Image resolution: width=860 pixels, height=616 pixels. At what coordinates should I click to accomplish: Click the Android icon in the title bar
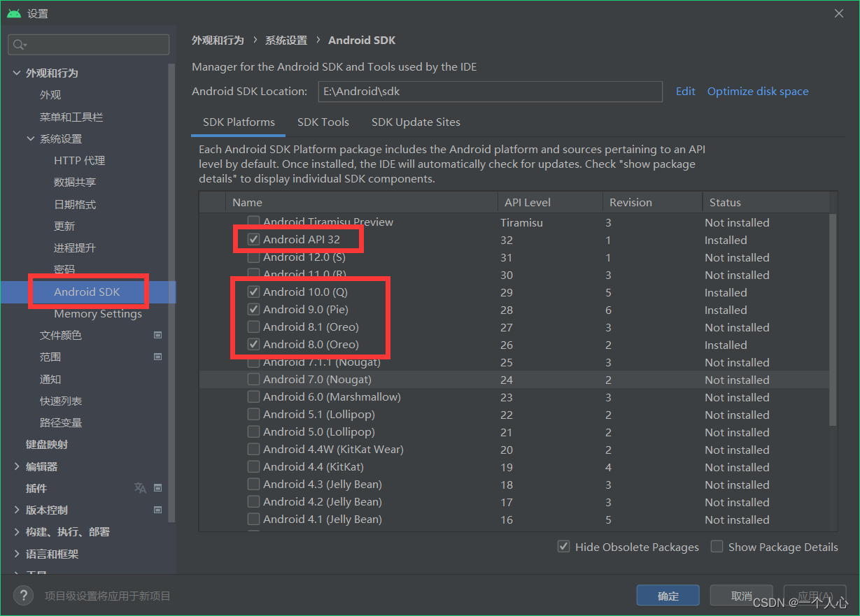tap(13, 12)
